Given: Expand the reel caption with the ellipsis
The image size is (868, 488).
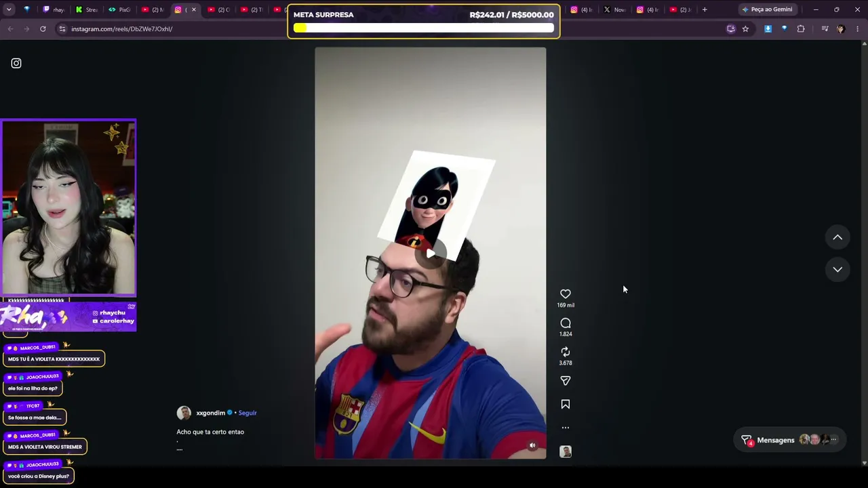Looking at the screenshot, I should pos(179,449).
